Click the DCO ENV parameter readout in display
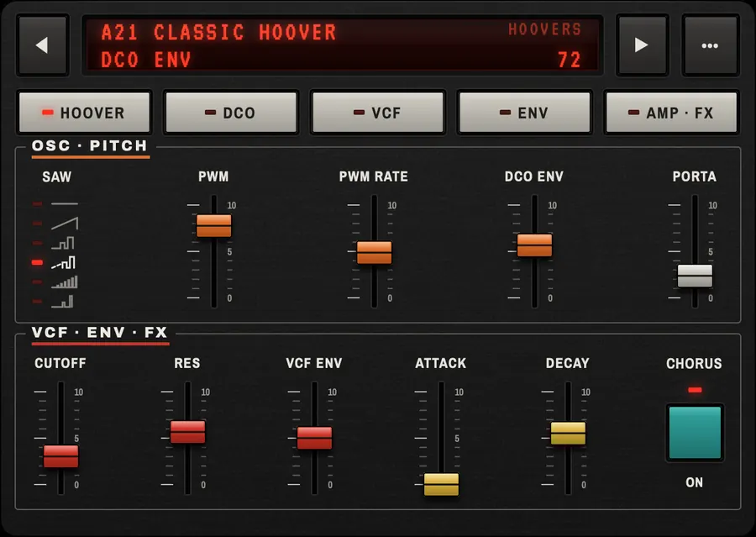 pyautogui.click(x=146, y=60)
